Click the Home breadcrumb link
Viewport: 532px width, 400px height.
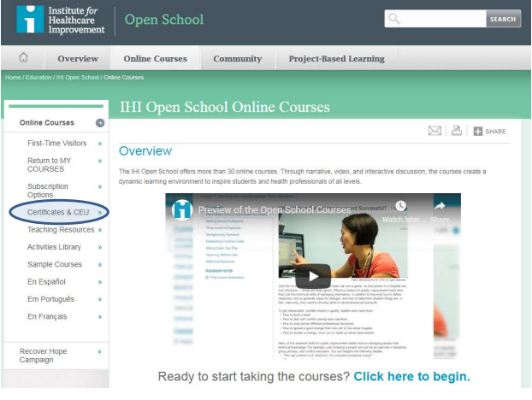point(13,78)
